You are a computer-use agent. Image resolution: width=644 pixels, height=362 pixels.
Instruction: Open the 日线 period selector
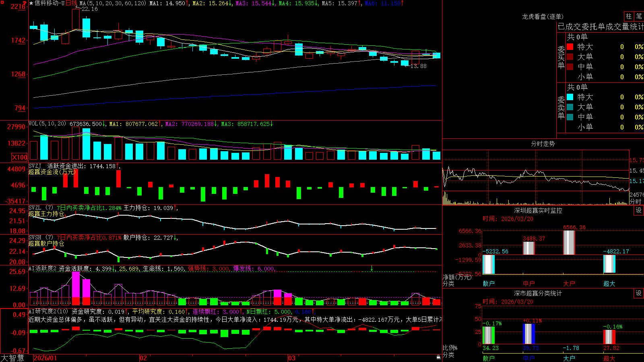pos(71,3)
